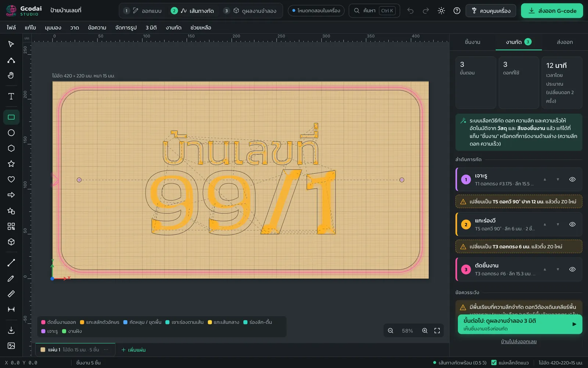Select the 3D box tool
588x368 pixels.
click(x=11, y=242)
